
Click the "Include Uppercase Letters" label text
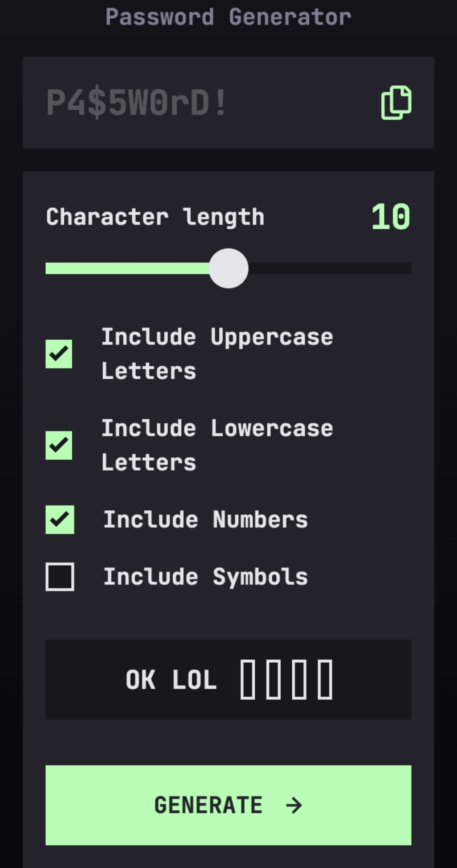pos(217,354)
